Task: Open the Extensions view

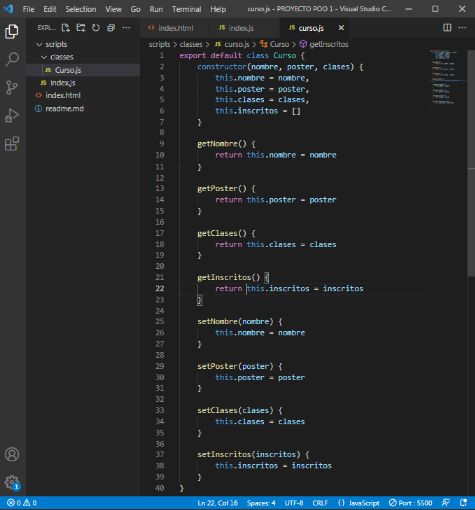Action: 12,144
